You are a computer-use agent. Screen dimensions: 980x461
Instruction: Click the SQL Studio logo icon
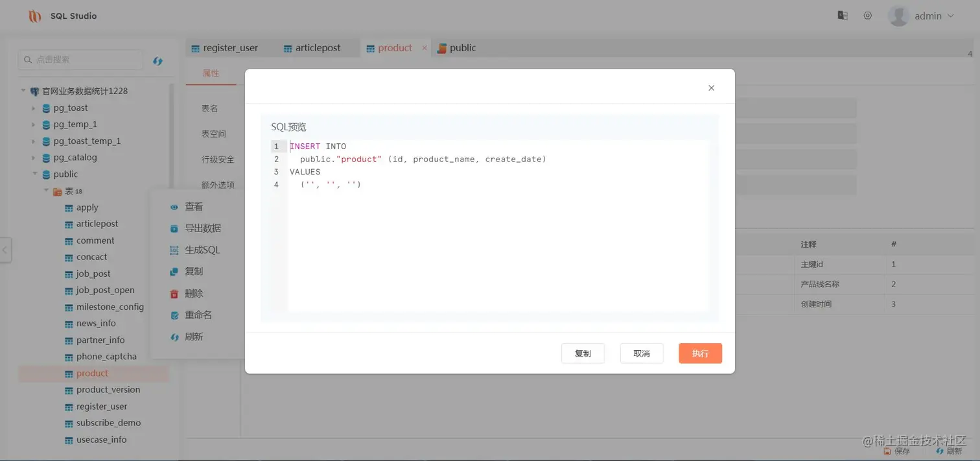click(x=34, y=16)
